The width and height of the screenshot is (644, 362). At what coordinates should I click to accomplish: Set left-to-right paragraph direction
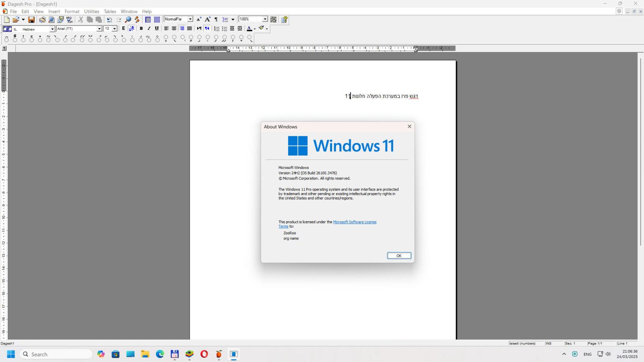click(199, 29)
